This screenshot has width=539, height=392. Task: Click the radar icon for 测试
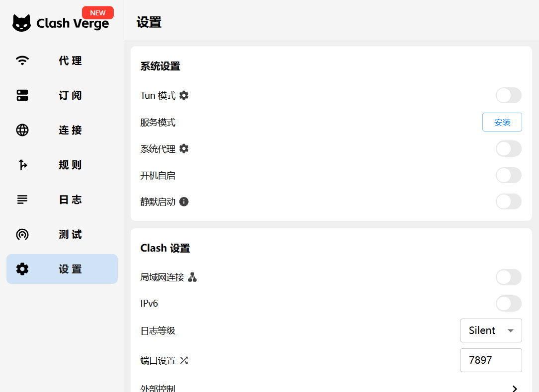click(x=22, y=234)
